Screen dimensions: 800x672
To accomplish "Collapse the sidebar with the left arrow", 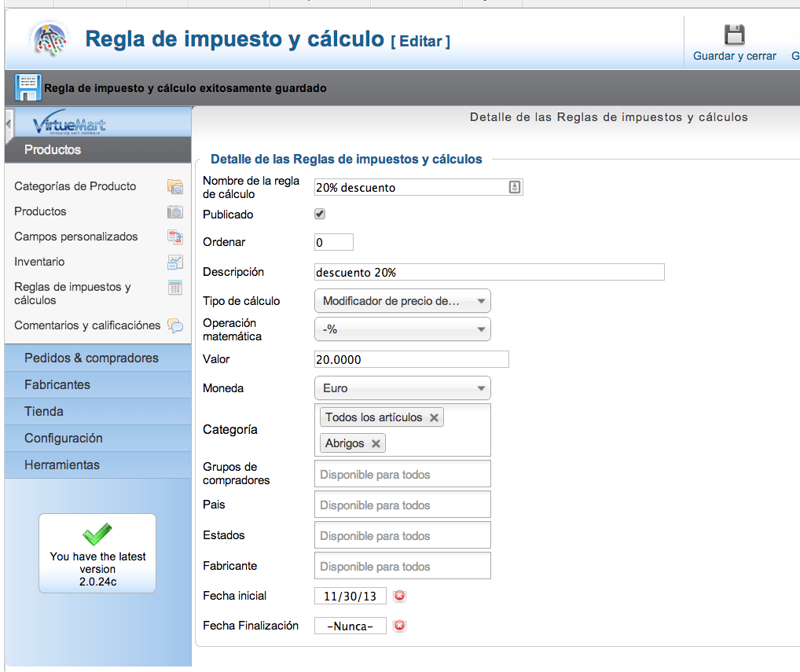I will [8, 123].
